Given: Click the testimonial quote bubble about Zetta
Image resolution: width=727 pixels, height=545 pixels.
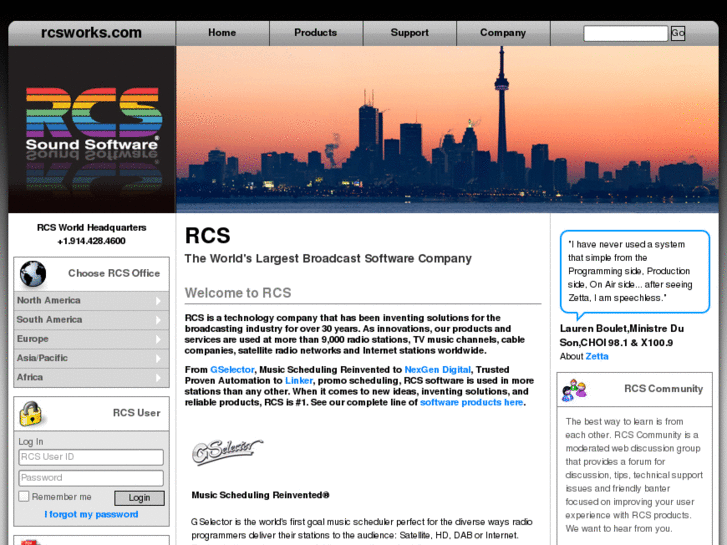Looking at the screenshot, I should point(635,274).
